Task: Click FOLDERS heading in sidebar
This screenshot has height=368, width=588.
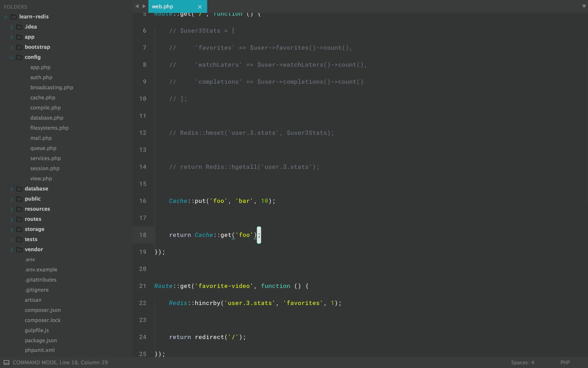Action: pyautogui.click(x=15, y=7)
